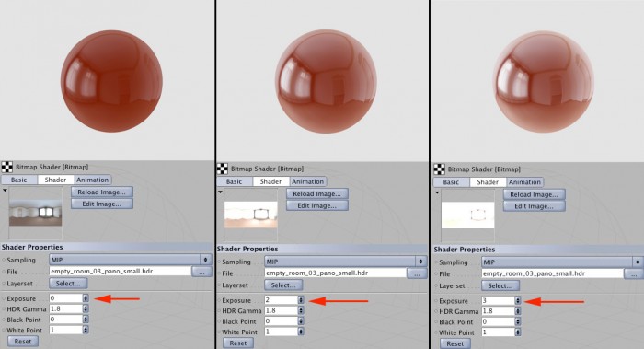
Task: Open Animation tab in the left panel
Action: (92, 180)
